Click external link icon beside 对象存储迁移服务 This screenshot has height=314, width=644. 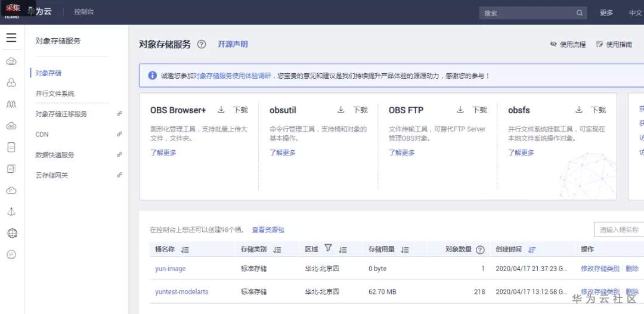click(x=119, y=114)
